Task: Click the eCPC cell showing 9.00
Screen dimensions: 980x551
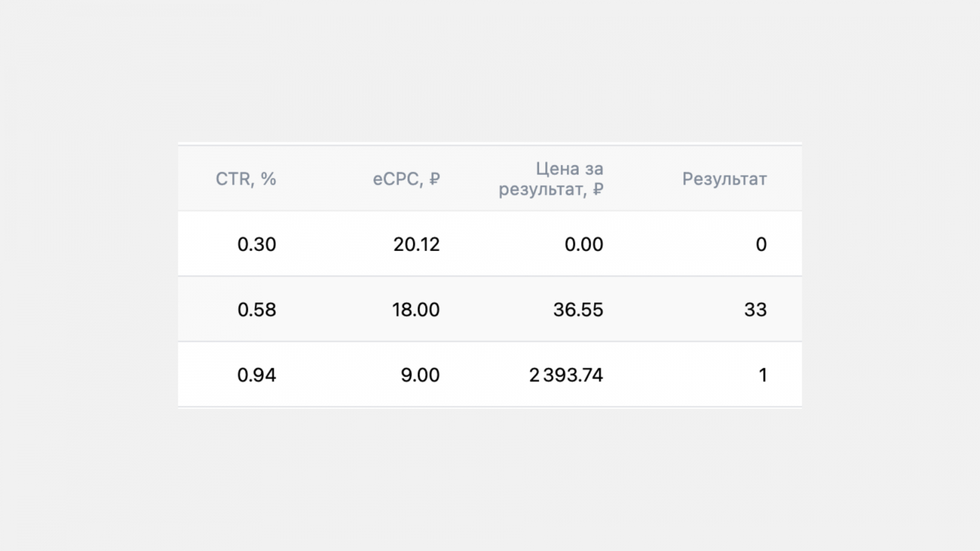Action: click(420, 375)
